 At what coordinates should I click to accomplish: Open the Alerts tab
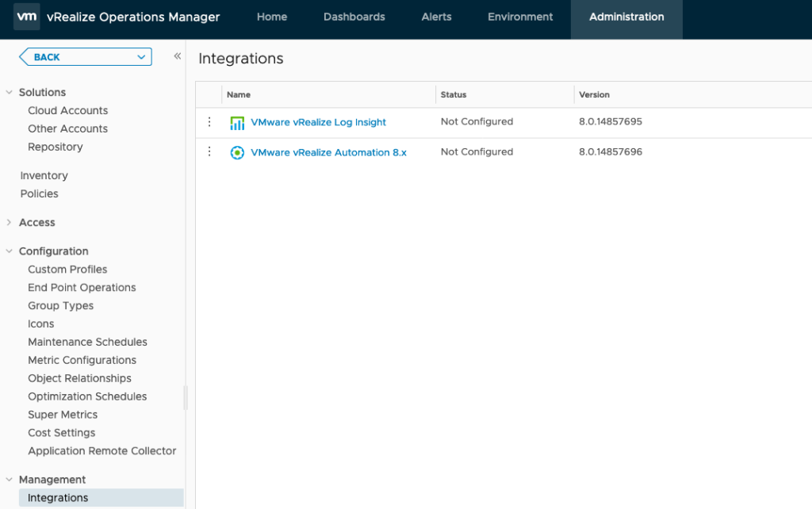pos(437,17)
